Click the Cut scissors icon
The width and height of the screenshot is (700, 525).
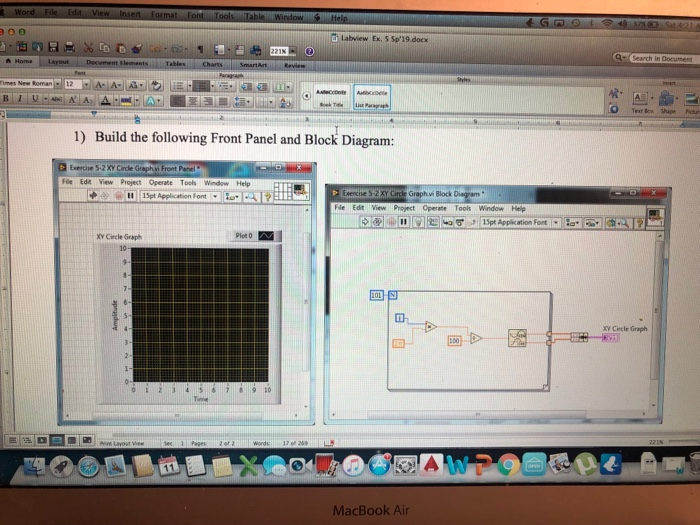click(88, 47)
